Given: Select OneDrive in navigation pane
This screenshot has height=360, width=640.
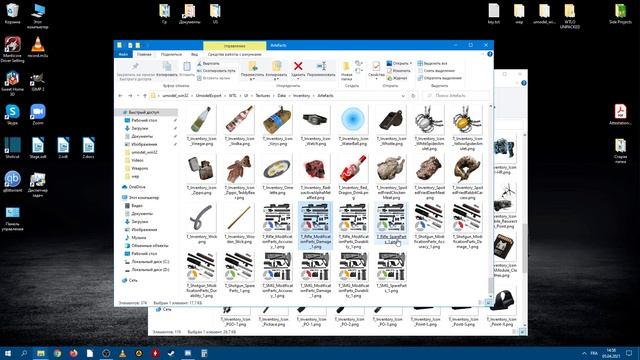Looking at the screenshot, I should (137, 187).
